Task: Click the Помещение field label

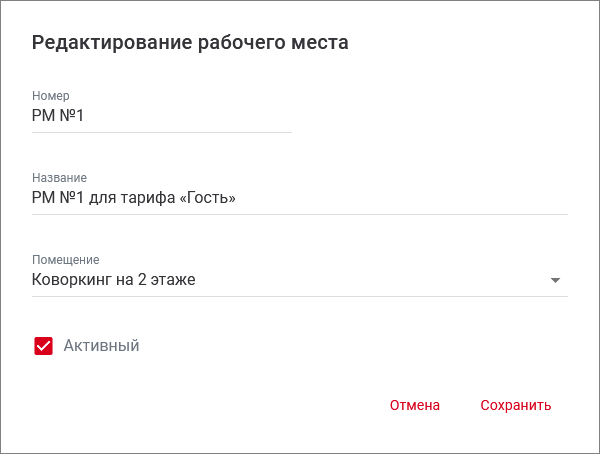Action: (65, 259)
